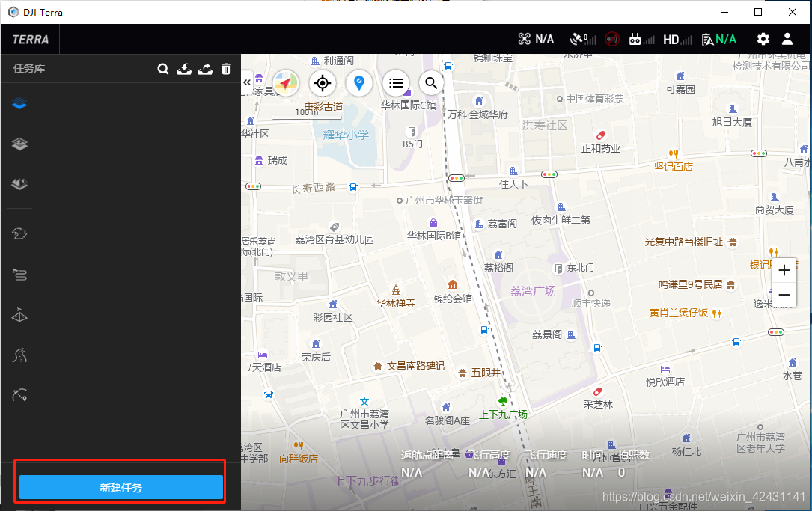
Task: Delete missions with the trash icon
Action: [x=226, y=69]
